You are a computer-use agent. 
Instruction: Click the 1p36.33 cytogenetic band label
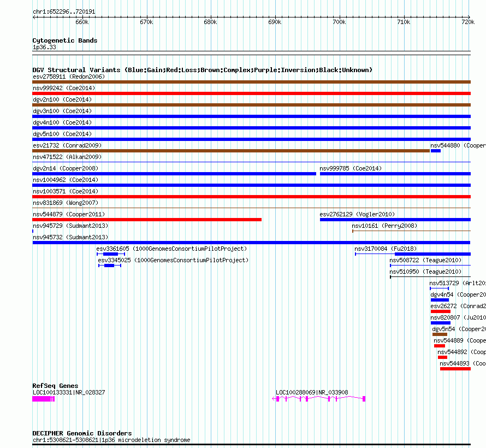[44, 47]
